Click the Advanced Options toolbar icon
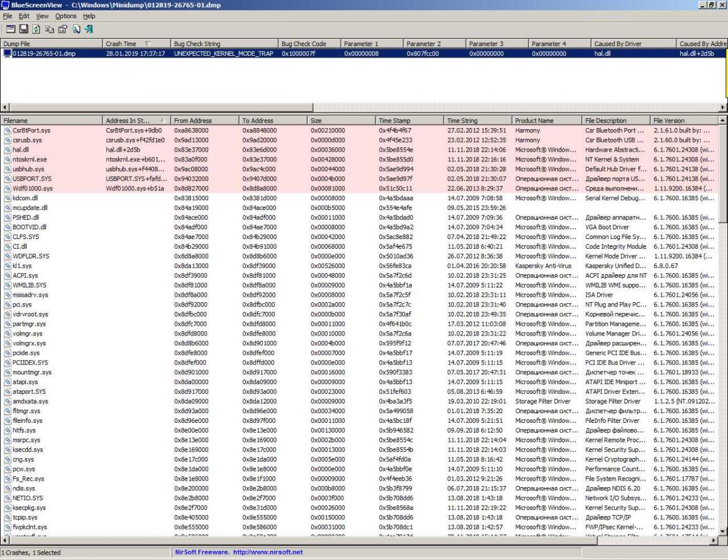Screen dimensions: 728x560 (10, 29)
